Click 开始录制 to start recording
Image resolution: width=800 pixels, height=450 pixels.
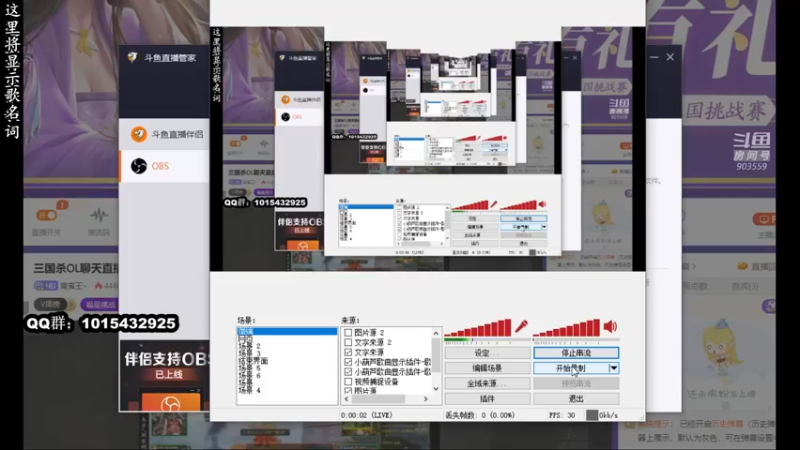(571, 368)
